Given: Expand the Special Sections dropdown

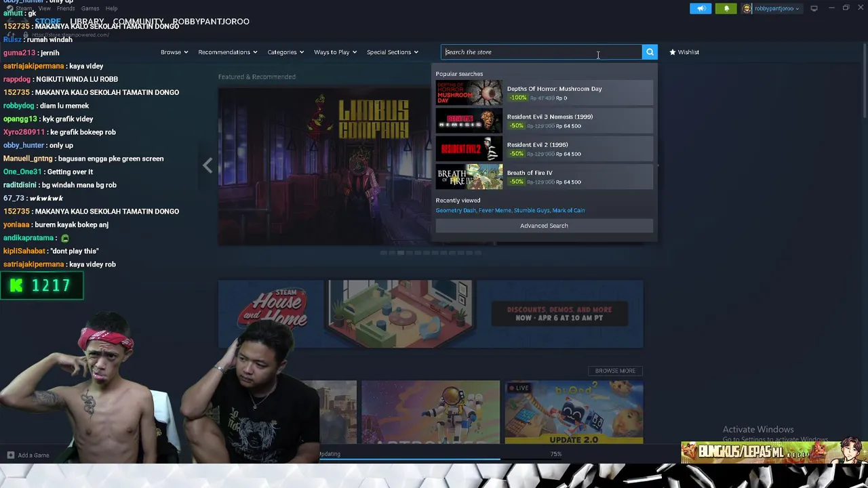Looking at the screenshot, I should (392, 52).
